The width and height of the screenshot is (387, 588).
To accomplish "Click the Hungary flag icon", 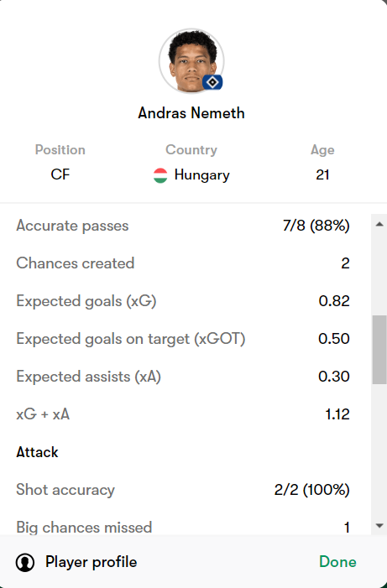I will [x=160, y=175].
